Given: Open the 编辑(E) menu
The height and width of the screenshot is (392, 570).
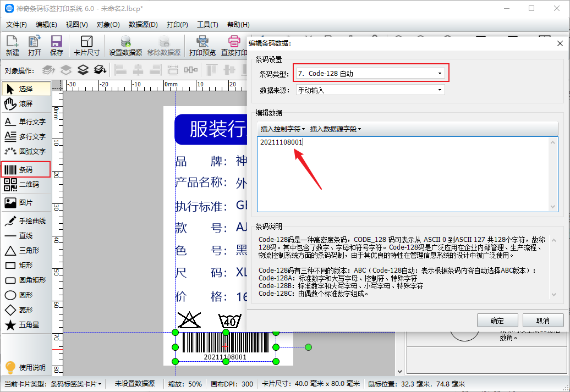Looking at the screenshot, I should (46, 25).
